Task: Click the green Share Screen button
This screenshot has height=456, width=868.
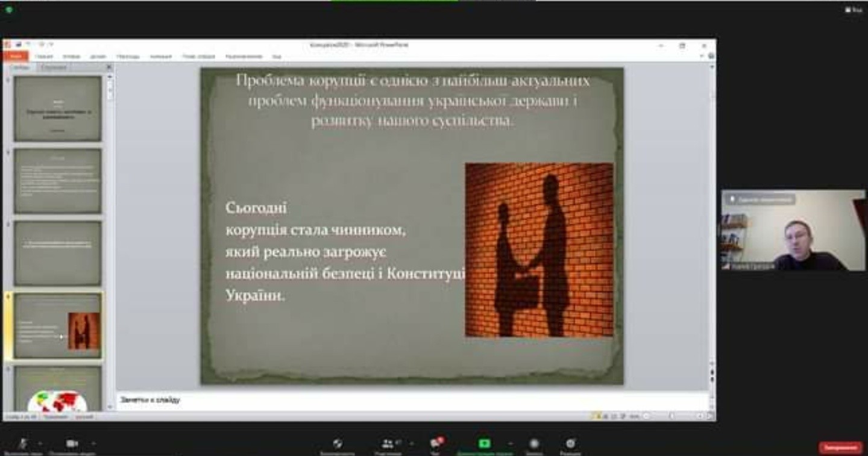Action: (x=485, y=445)
